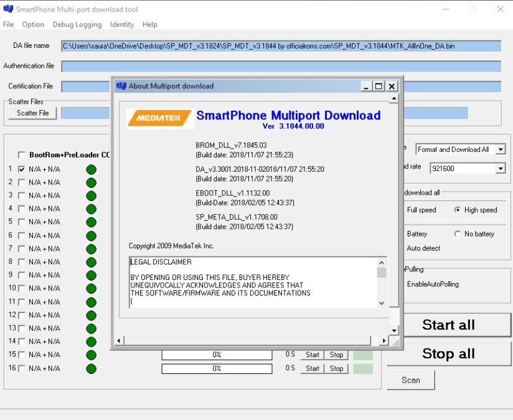Click the green status indicator for port 5
This screenshot has height=420, width=513.
click(x=92, y=222)
